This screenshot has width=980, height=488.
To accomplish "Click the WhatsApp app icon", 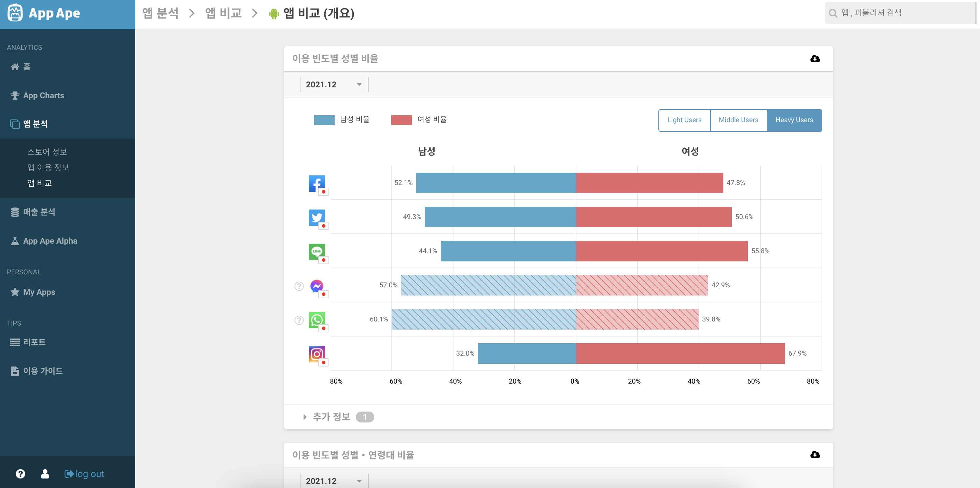I will click(x=317, y=320).
